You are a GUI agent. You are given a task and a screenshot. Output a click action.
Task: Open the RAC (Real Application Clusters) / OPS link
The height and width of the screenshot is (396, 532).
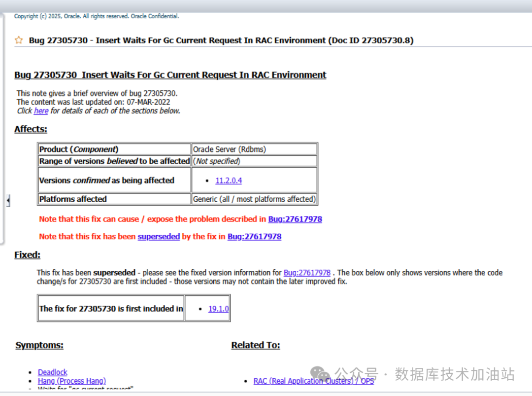(x=313, y=381)
